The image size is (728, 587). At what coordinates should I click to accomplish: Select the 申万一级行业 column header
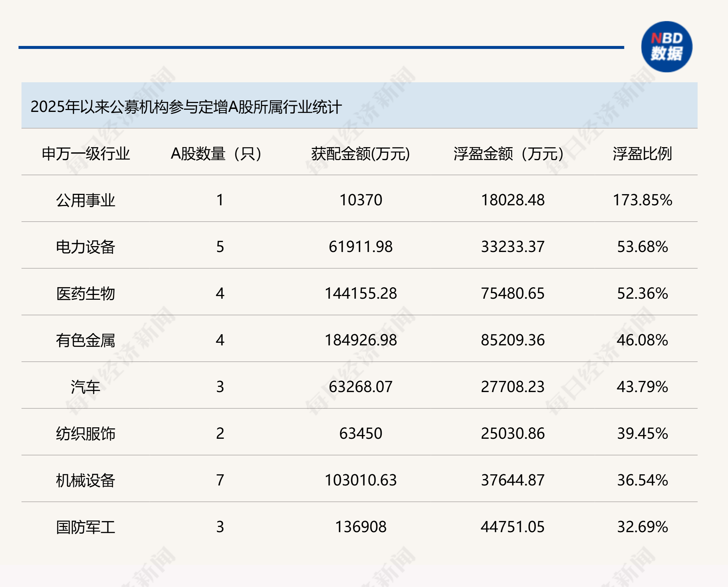pos(86,153)
